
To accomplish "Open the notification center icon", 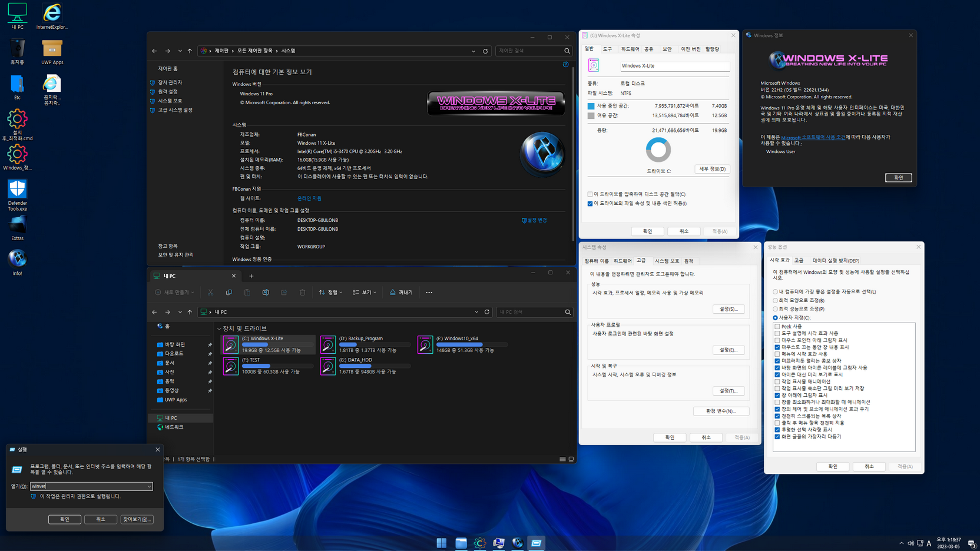I will [x=972, y=543].
